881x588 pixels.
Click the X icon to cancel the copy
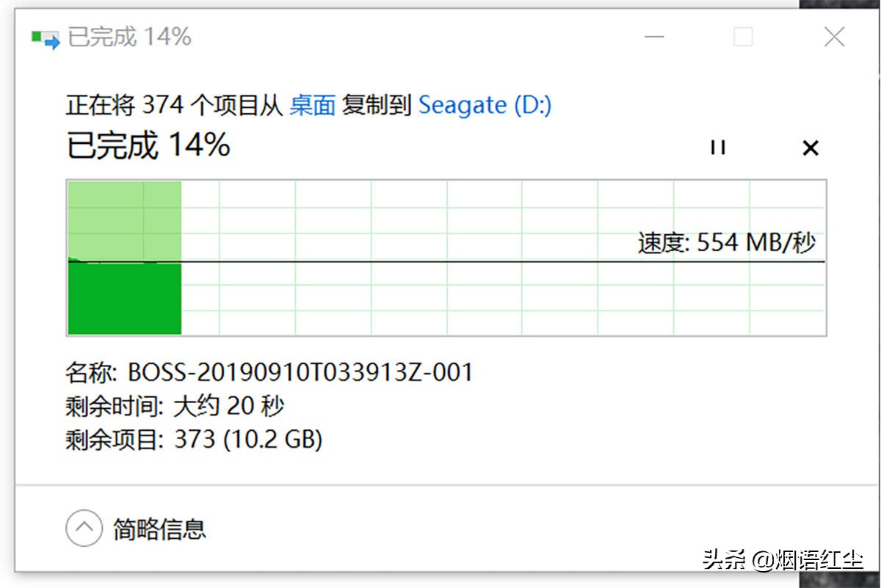click(x=811, y=148)
